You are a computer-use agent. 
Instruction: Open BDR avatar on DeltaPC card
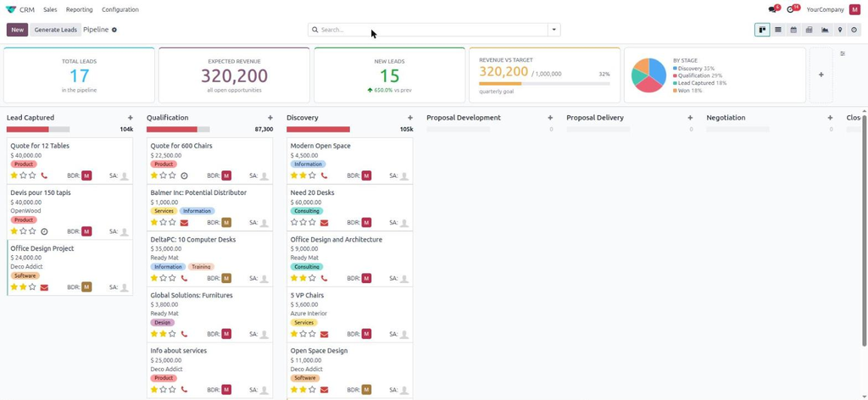pyautogui.click(x=226, y=278)
